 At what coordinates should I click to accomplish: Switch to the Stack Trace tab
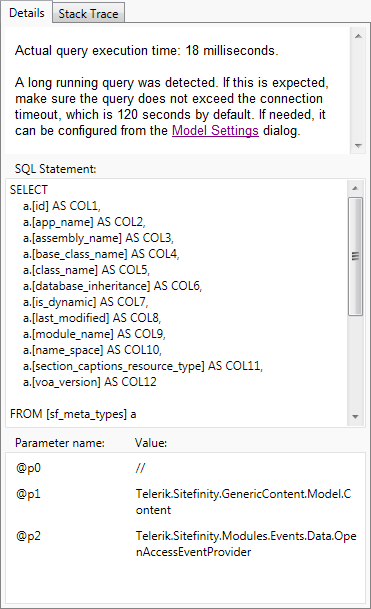(88, 14)
